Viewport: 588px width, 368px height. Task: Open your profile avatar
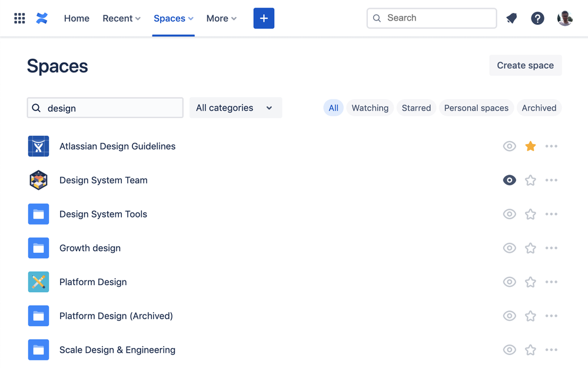tap(564, 18)
